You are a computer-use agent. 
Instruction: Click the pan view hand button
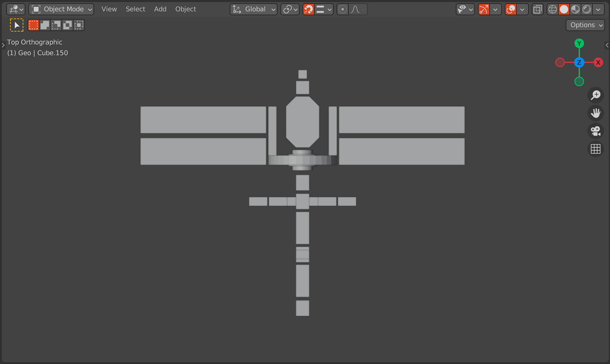596,113
